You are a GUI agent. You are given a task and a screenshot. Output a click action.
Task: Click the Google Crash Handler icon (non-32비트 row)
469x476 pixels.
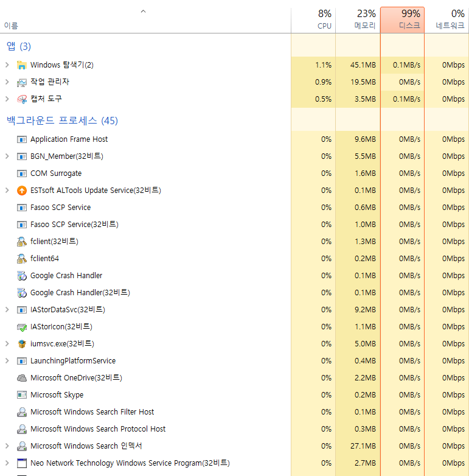[21, 276]
